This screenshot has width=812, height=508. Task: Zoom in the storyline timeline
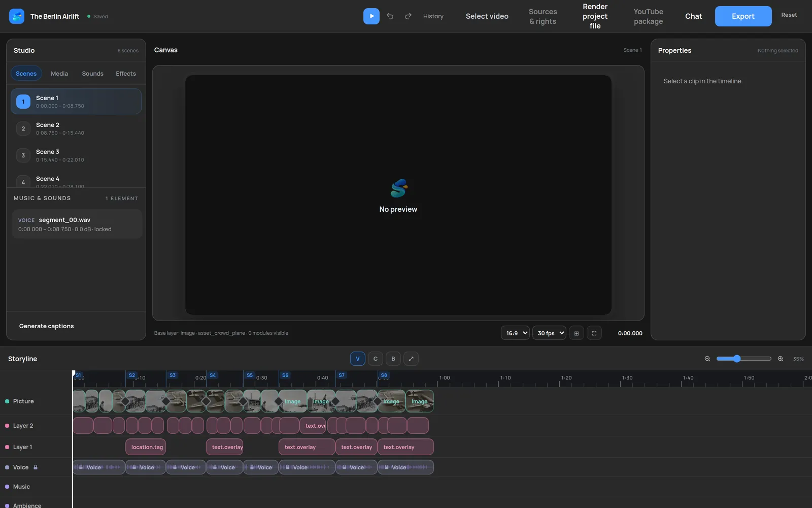point(781,359)
